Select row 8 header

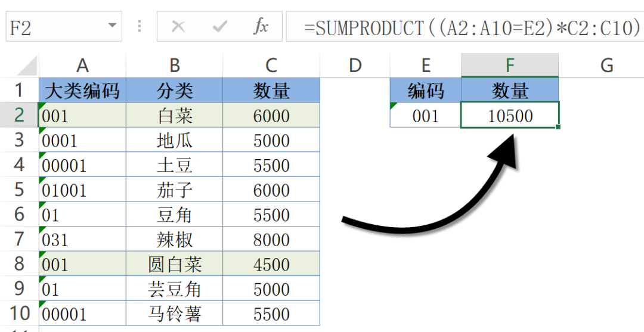[x=19, y=263]
